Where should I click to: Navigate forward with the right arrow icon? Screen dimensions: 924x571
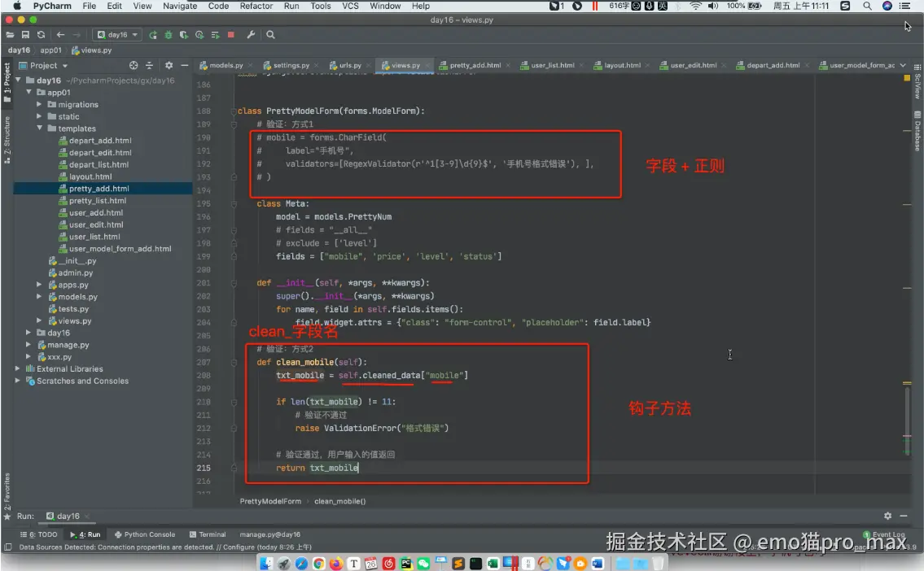[x=77, y=35]
